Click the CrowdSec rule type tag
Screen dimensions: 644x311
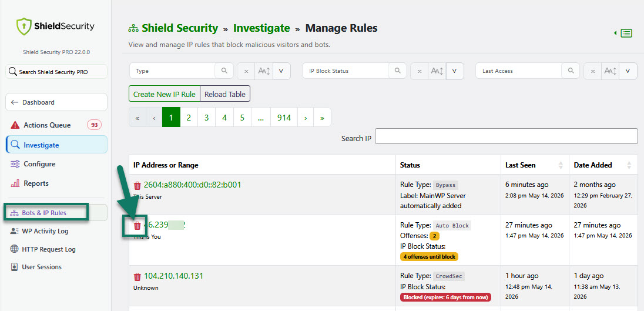(x=449, y=276)
